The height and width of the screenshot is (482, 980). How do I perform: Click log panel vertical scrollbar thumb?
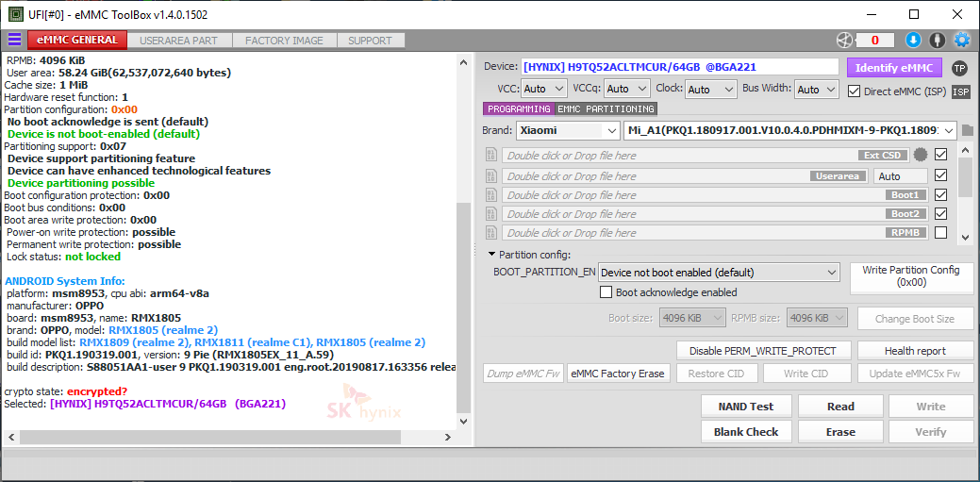click(x=463, y=307)
